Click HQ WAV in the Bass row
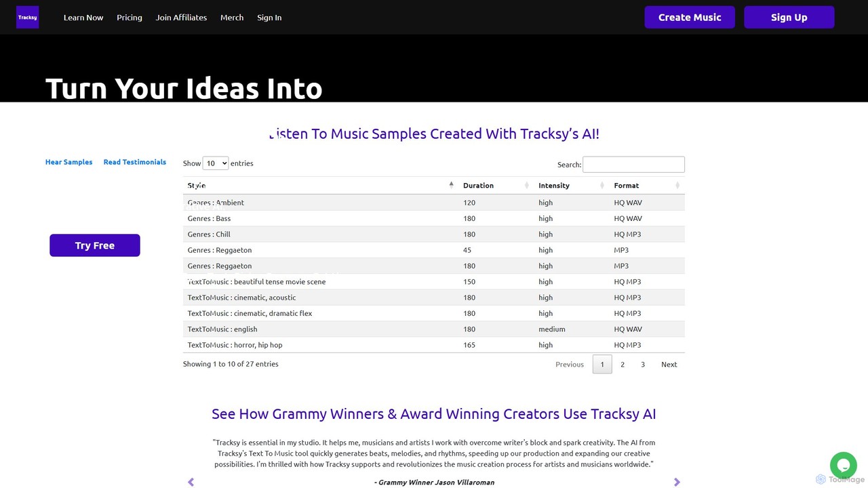This screenshot has width=868, height=488. pos(628,218)
